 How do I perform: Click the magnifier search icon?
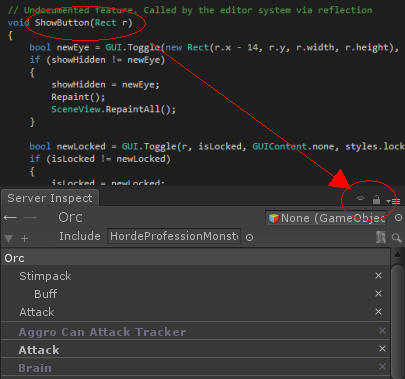click(x=396, y=238)
